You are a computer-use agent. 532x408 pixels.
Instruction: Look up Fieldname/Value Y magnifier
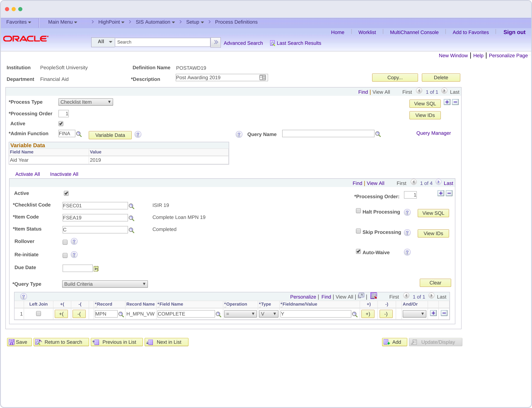[x=355, y=314]
